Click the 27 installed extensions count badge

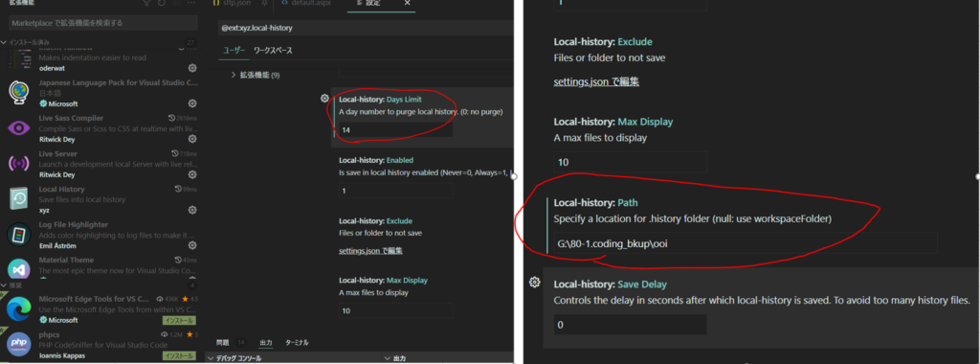click(190, 42)
